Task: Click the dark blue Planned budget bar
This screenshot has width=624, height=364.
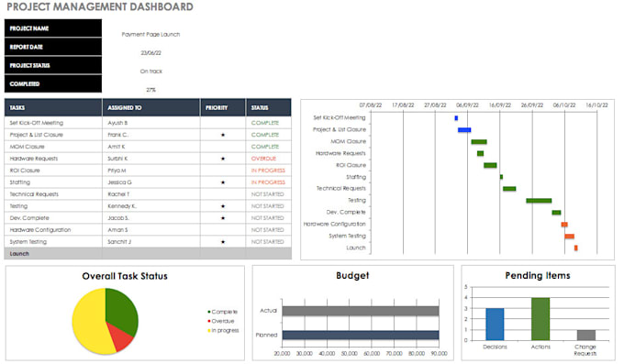Action: [361, 335]
